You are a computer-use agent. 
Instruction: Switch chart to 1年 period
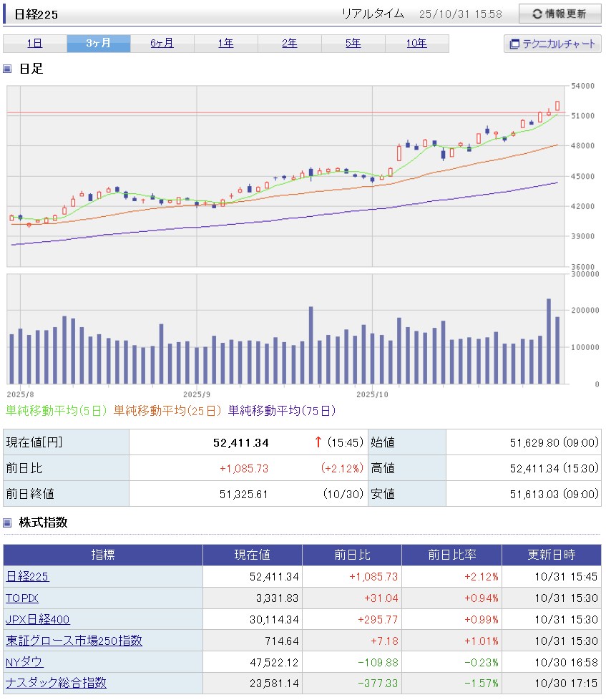pyautogui.click(x=226, y=44)
